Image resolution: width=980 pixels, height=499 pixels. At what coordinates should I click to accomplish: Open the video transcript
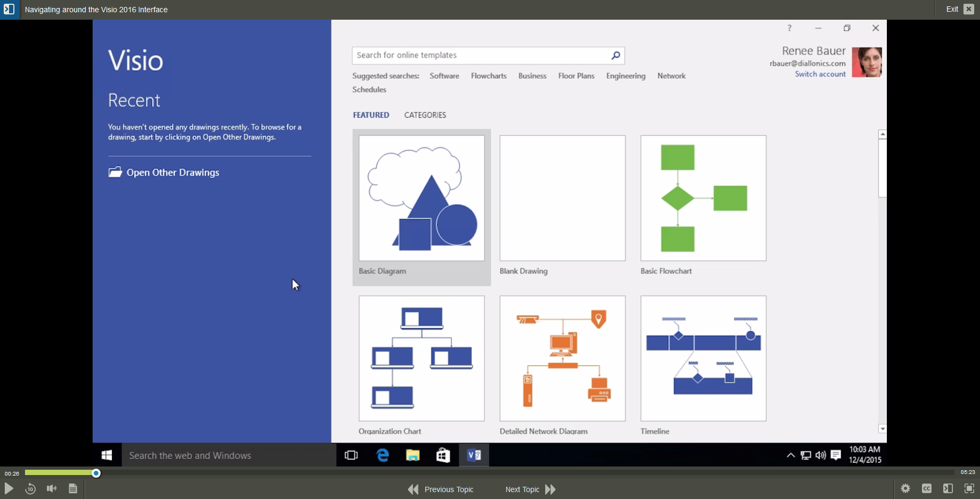(73, 488)
